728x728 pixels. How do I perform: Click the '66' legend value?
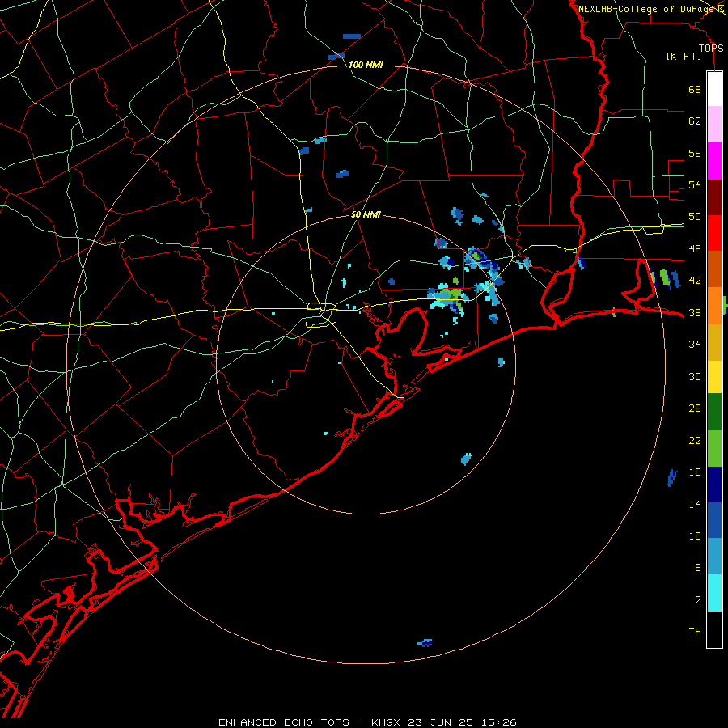click(695, 90)
